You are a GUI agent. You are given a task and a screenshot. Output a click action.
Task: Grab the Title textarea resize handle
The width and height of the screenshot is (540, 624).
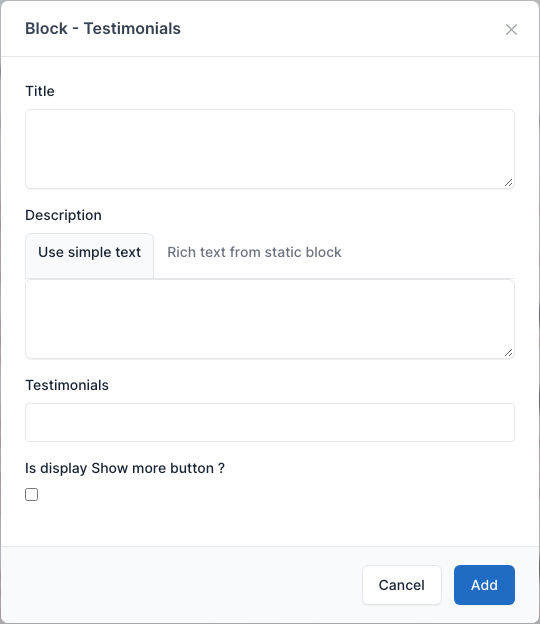pos(509,183)
